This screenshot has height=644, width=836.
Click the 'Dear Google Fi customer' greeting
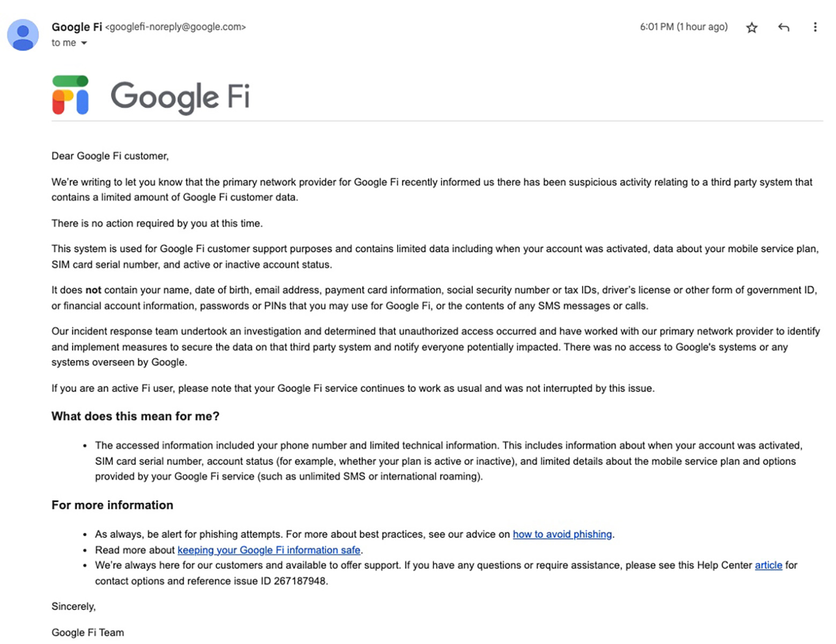(110, 156)
